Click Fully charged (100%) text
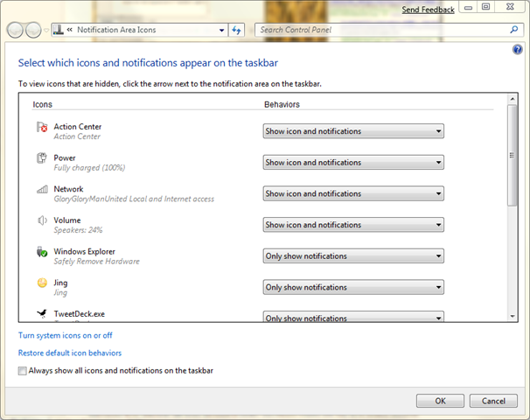The height and width of the screenshot is (420, 530). [89, 168]
